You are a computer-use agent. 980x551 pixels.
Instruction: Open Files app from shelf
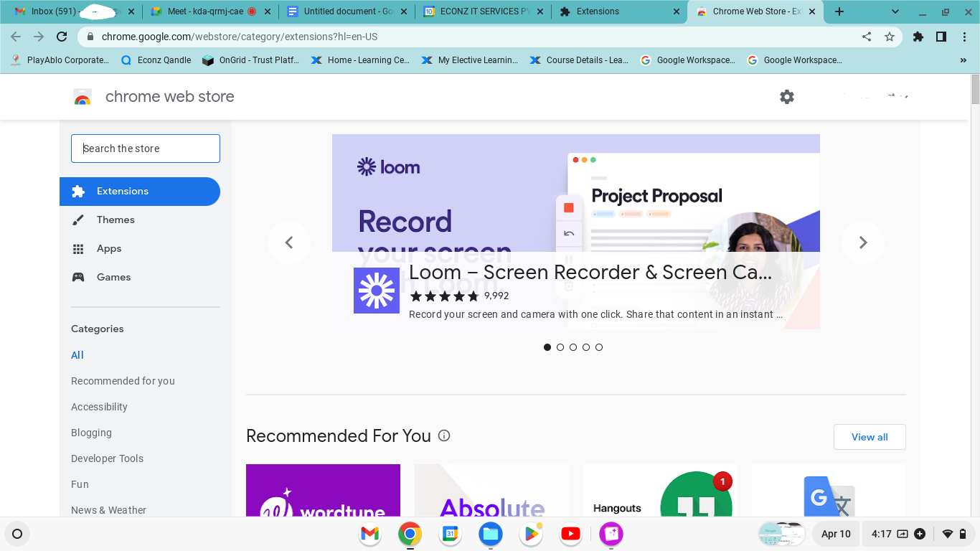490,534
